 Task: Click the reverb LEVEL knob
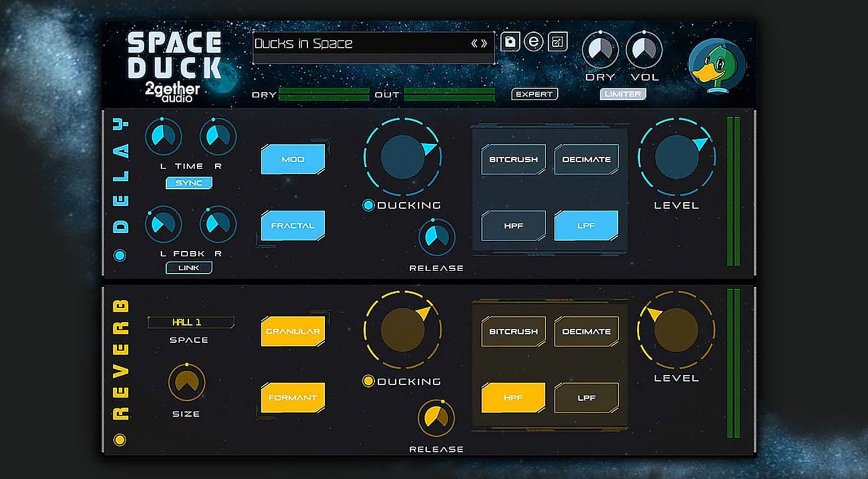coord(676,330)
